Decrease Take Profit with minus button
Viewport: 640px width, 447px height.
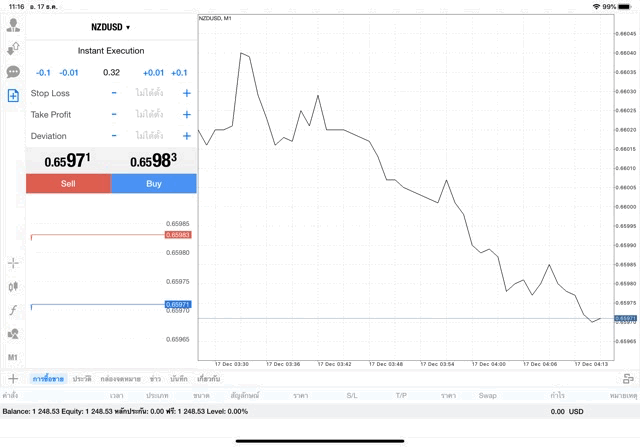tap(114, 115)
